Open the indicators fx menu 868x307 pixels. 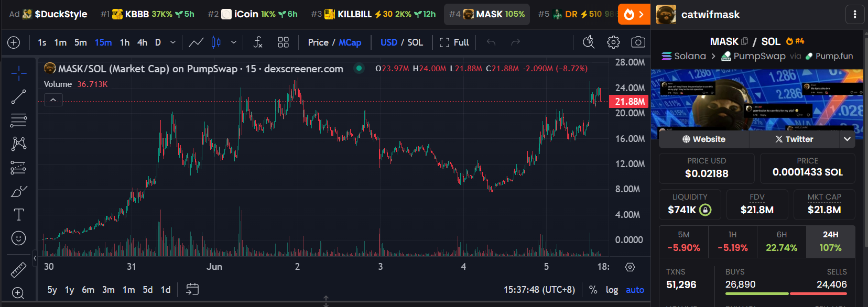point(257,42)
